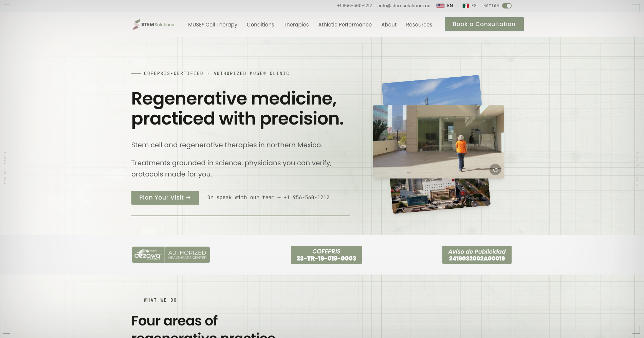This screenshot has width=644, height=338.
Task: Click the hand cursor icon on clinic photo
Action: point(495,169)
